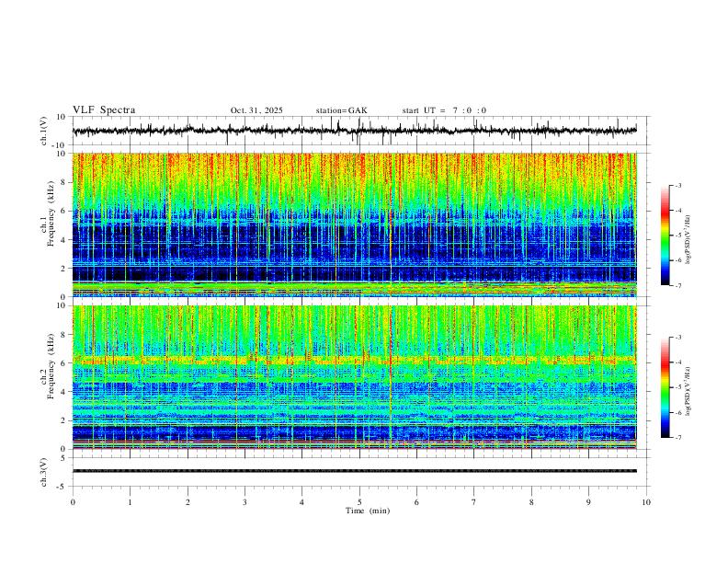Click the "0" tick on the Time axis
Image resolution: width=728 pixels, height=563 pixels.
click(73, 502)
